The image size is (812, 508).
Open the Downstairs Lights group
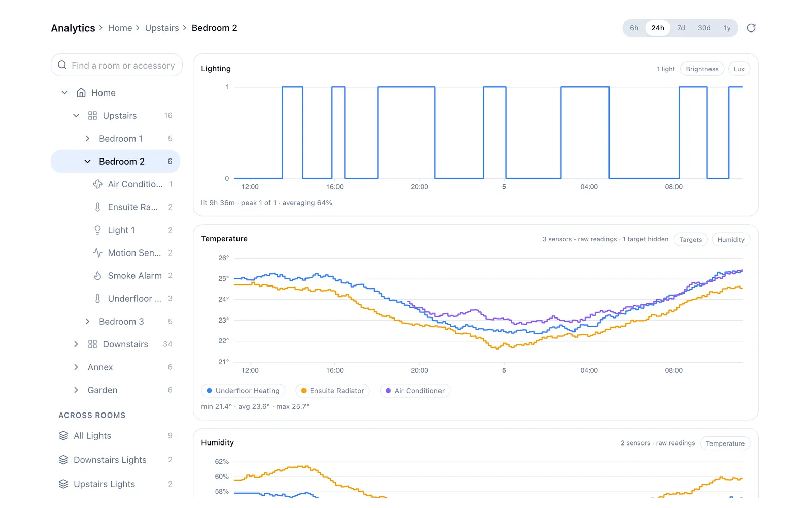[116, 460]
